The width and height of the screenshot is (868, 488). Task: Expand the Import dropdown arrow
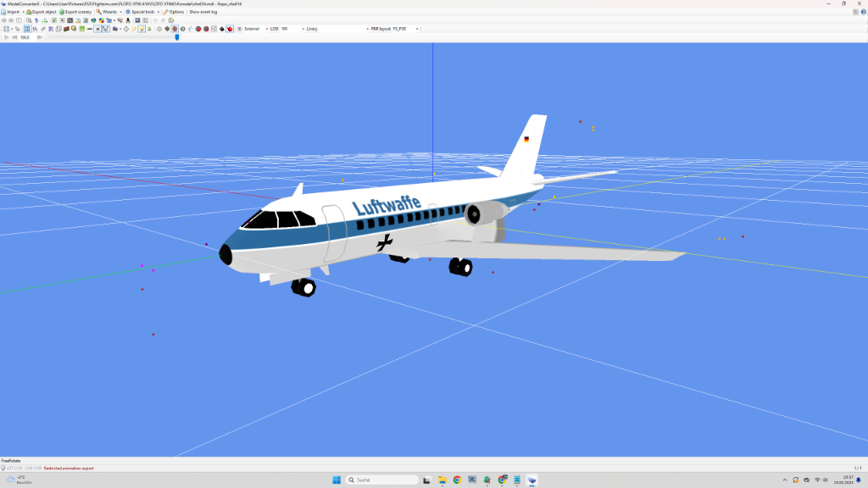23,12
